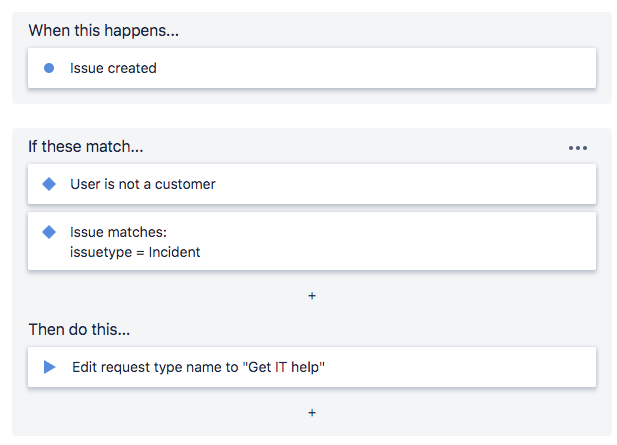Add an action with the bottom plus icon
This screenshot has width=617, height=445.
coord(312,412)
